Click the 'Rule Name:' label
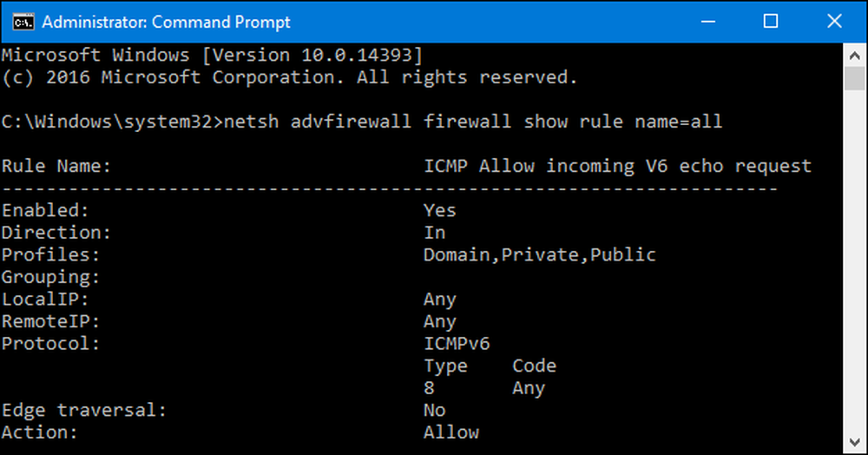The height and width of the screenshot is (455, 868). pos(56,166)
